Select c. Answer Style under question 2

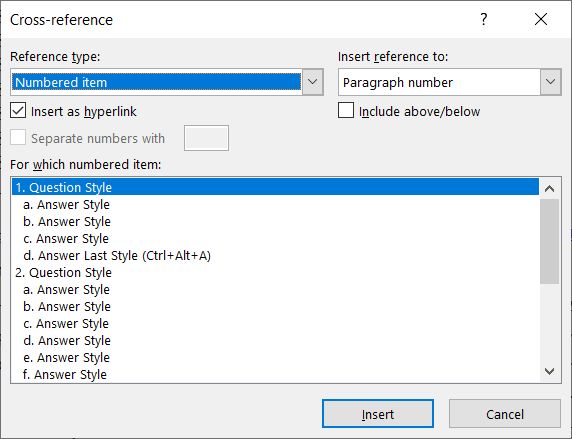pos(275,324)
